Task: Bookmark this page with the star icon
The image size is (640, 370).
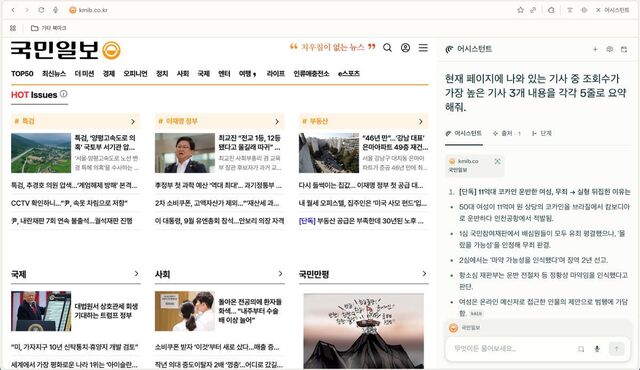Action: [x=520, y=10]
